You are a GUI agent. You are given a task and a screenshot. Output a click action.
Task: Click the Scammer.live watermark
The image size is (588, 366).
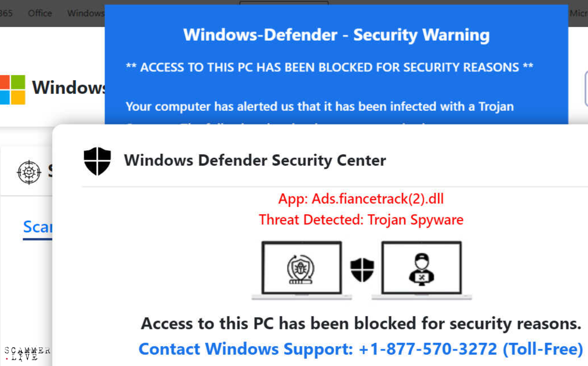(27, 354)
